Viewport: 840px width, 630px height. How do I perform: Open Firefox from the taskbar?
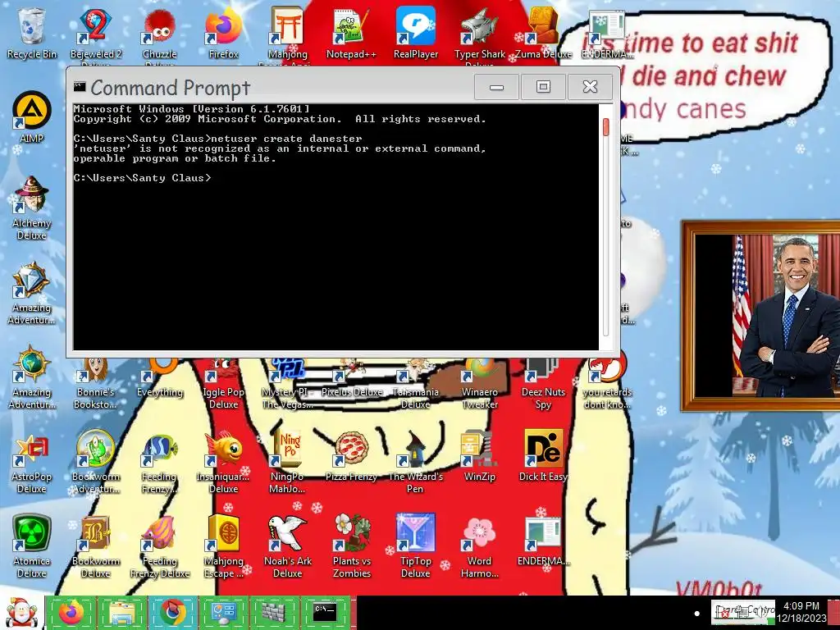tap(71, 612)
